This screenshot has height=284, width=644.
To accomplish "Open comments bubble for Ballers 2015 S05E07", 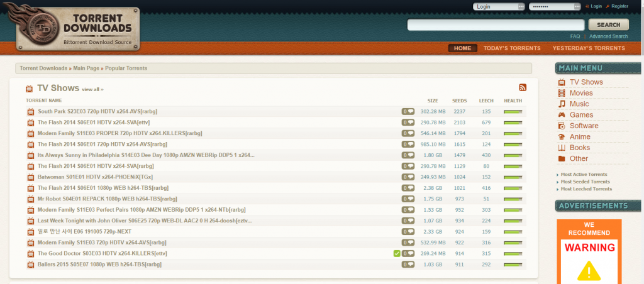I will point(408,265).
